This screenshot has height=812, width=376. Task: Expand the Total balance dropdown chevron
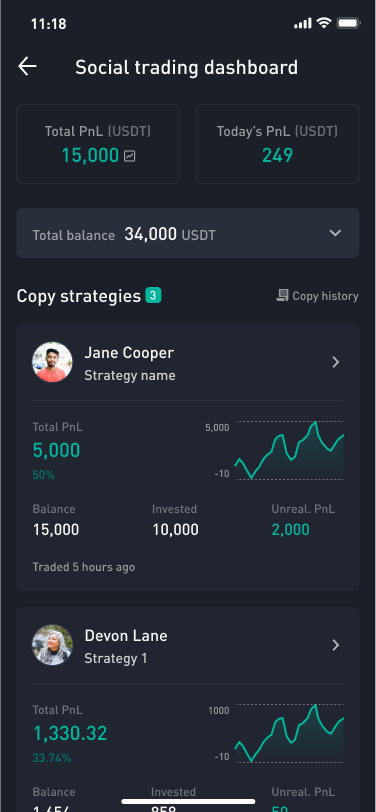(336, 233)
